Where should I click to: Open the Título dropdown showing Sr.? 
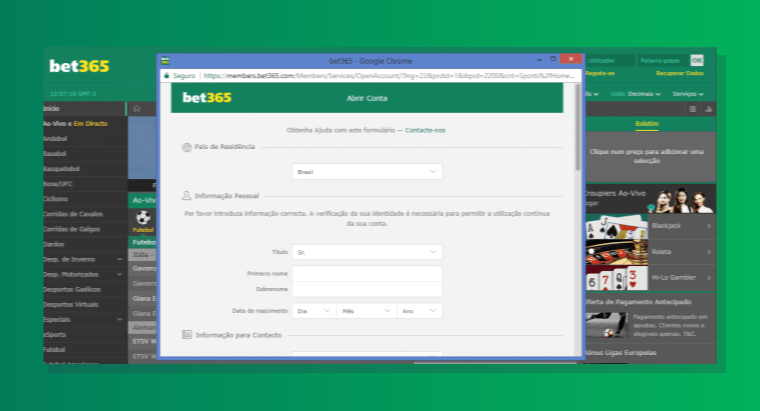[x=367, y=252]
